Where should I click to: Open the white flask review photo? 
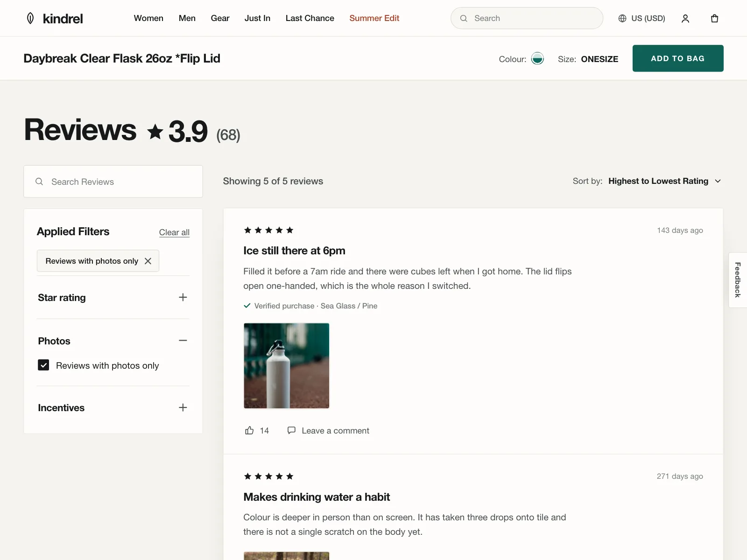click(287, 366)
